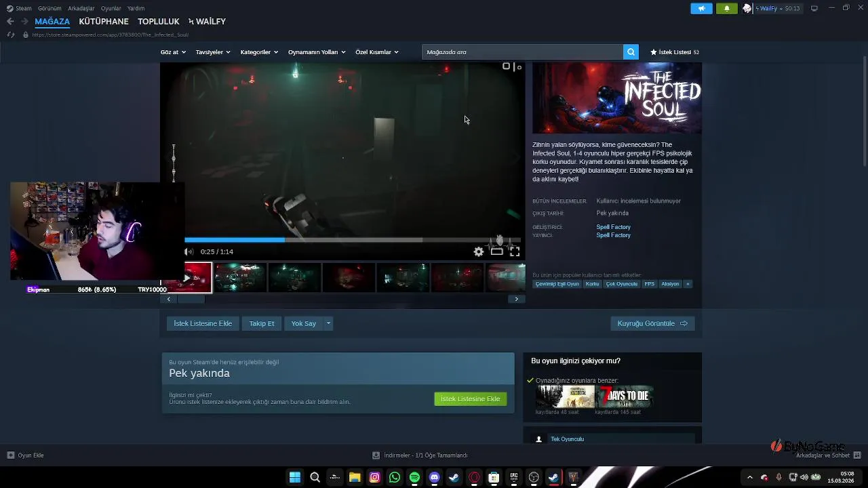This screenshot has height=488, width=868.
Task: Open WhatsApp from the taskbar
Action: (395, 477)
